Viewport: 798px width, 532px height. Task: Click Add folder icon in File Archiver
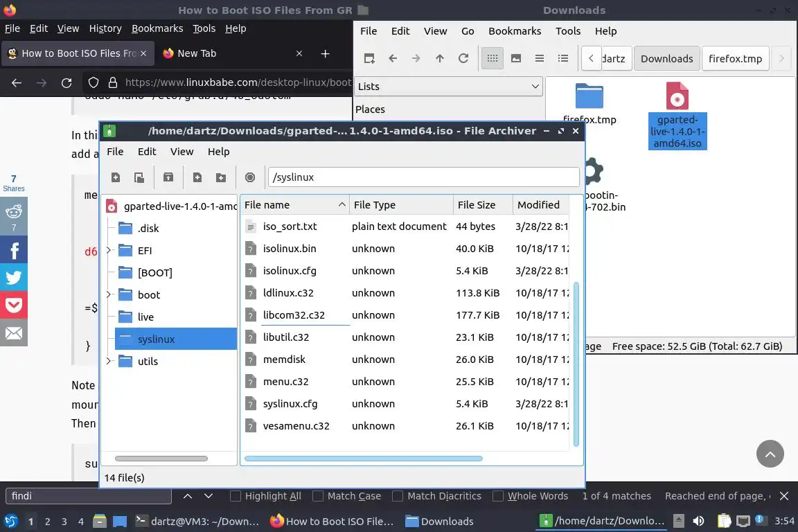tap(220, 177)
